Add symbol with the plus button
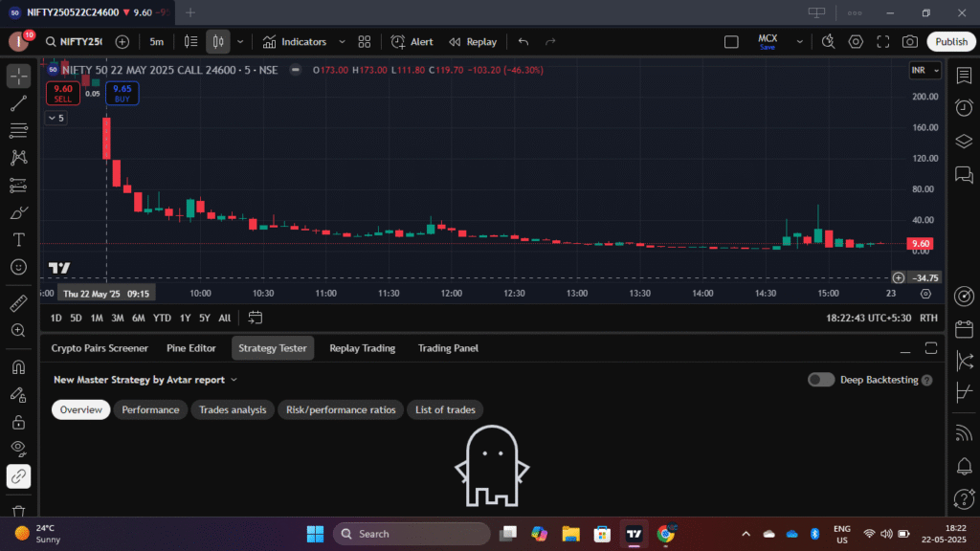The height and width of the screenshot is (551, 980). tap(122, 42)
